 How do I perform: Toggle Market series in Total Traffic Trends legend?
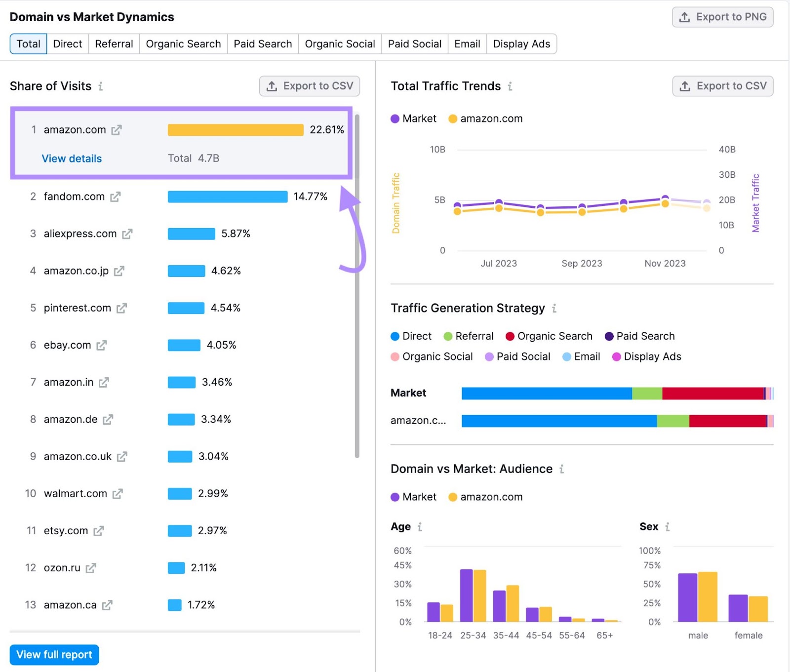click(414, 119)
